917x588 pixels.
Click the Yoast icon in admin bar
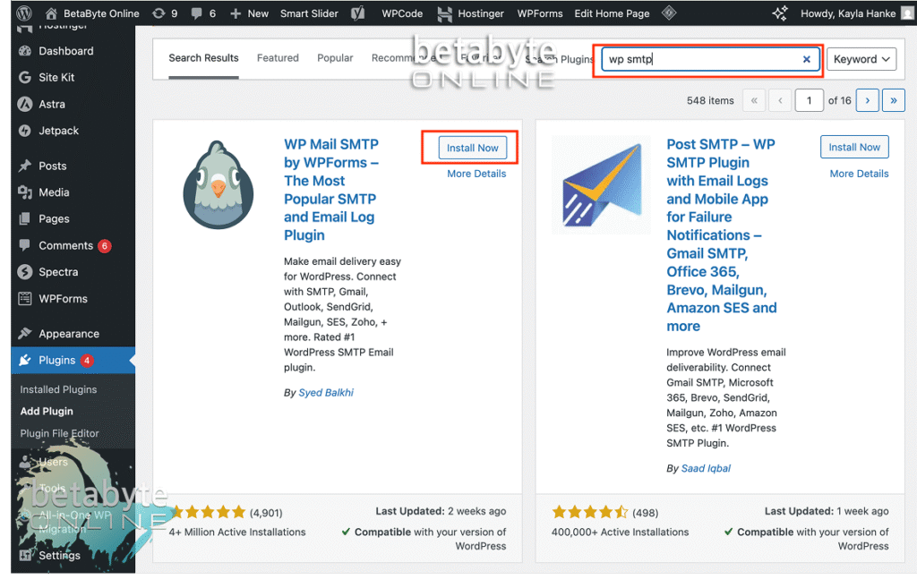click(x=358, y=13)
